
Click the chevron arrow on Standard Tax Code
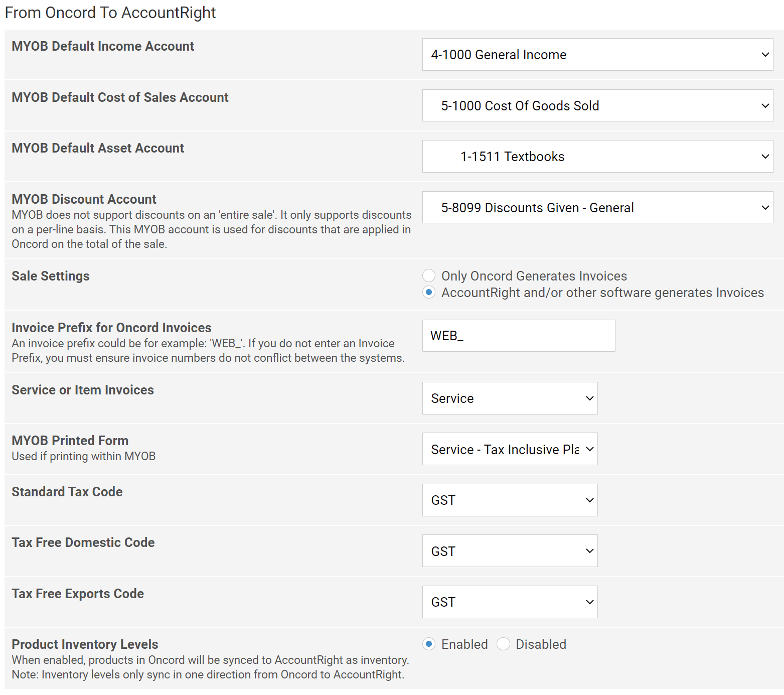(590, 500)
